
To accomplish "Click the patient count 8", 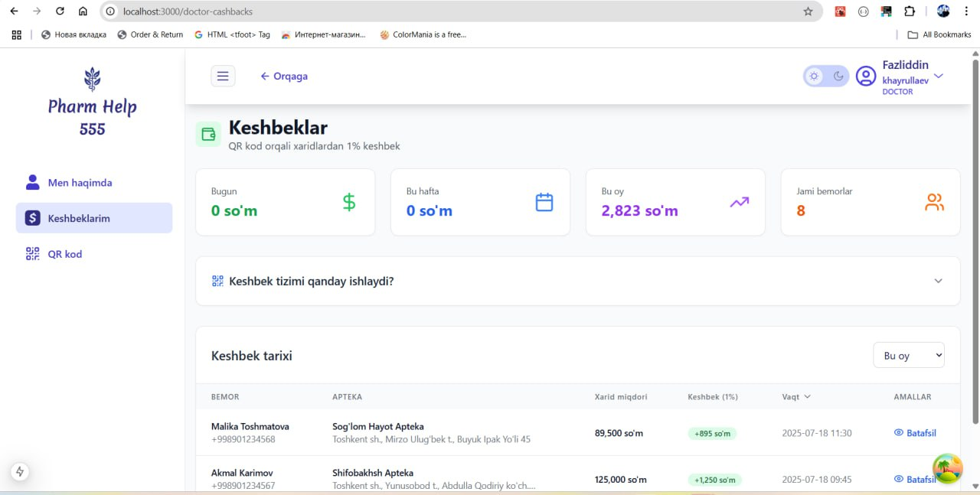I will click(x=801, y=210).
